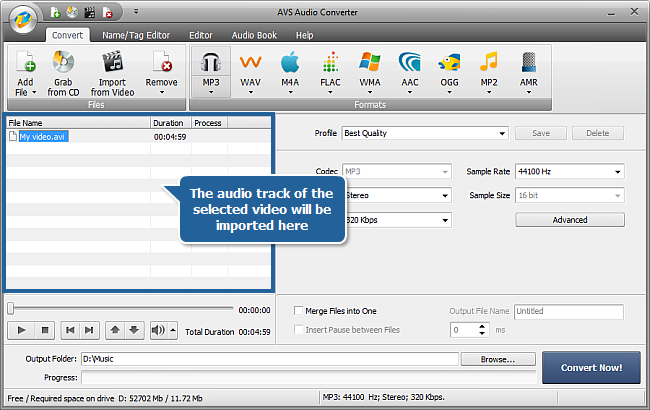Move the selected file up

coord(115,330)
